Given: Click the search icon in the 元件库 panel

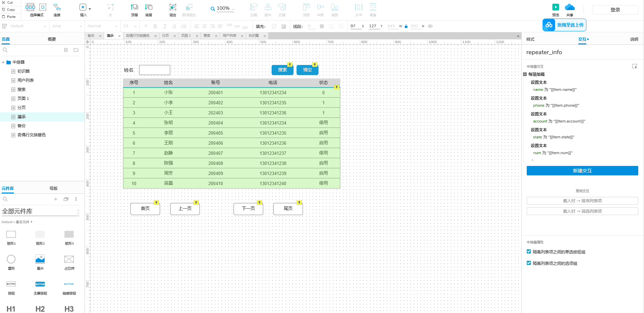Looking at the screenshot, I should point(5,199).
